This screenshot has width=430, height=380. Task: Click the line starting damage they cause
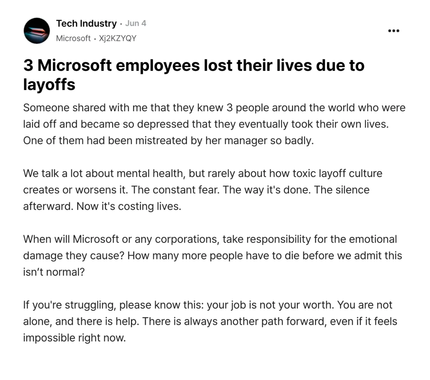click(x=212, y=255)
